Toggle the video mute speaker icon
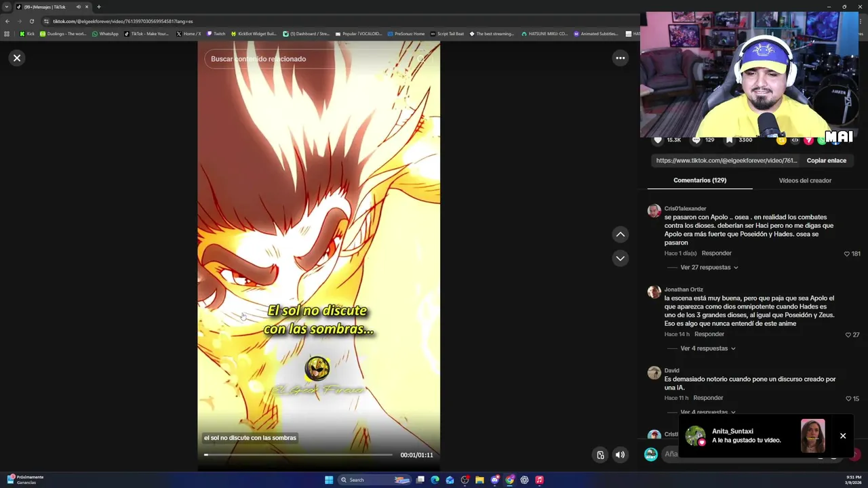This screenshot has height=488, width=868. tap(620, 455)
